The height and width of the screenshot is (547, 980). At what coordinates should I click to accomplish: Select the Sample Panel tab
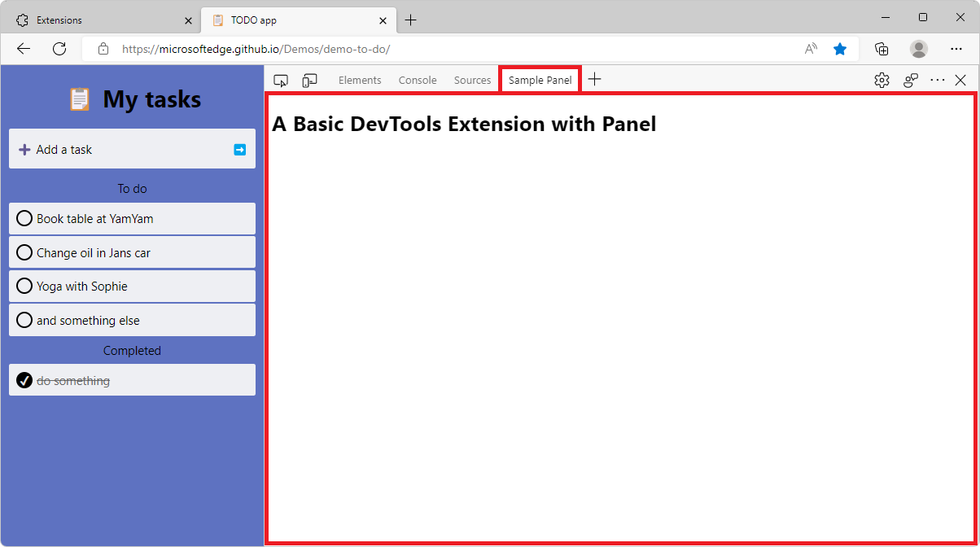click(x=539, y=80)
